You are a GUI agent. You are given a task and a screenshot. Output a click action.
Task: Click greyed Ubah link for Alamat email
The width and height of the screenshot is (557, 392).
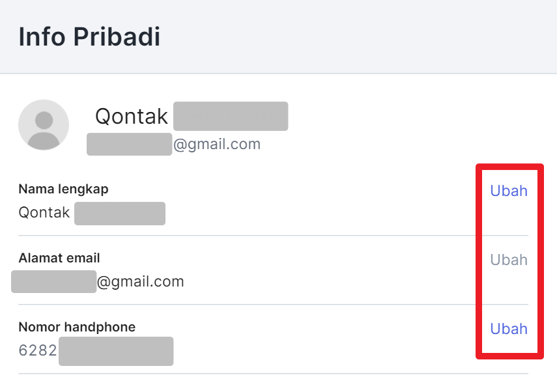[509, 260]
